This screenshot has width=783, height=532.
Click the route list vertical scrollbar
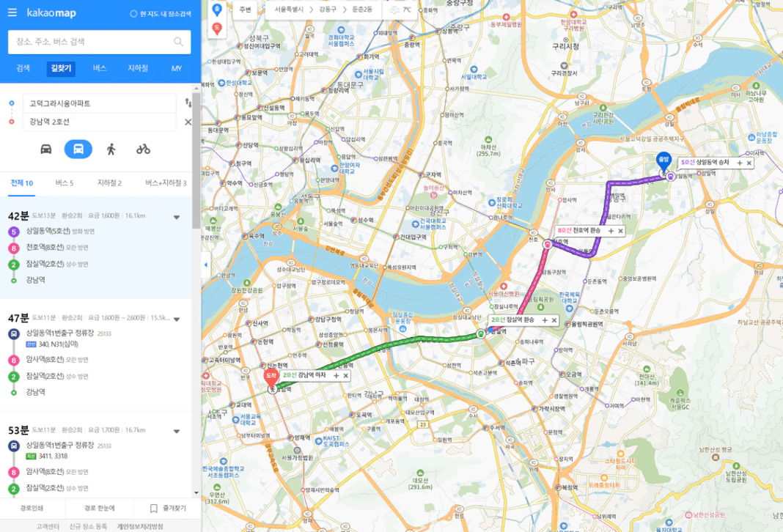coord(196,160)
